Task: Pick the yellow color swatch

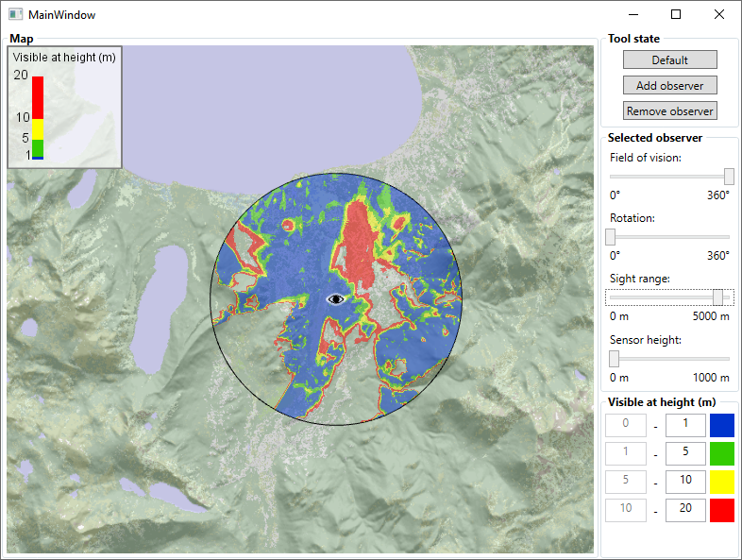Action: (721, 481)
